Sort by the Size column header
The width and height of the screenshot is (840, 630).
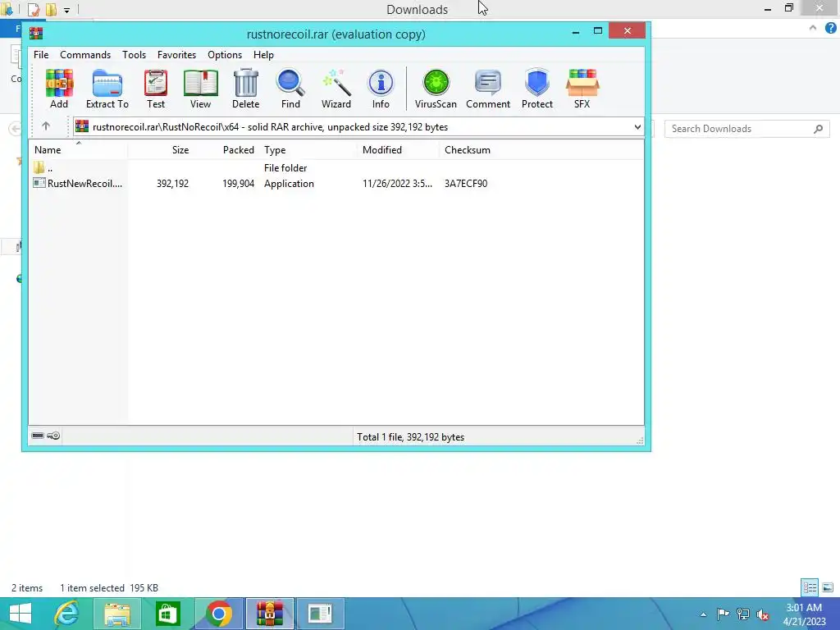point(160,150)
